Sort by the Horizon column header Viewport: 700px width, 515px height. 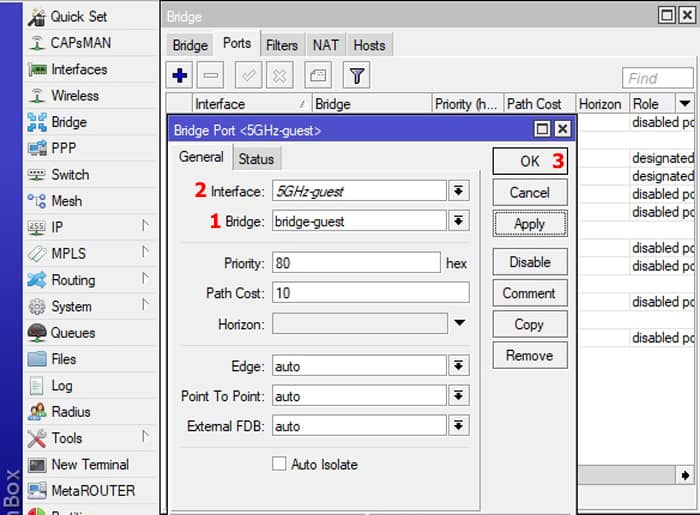[x=602, y=104]
